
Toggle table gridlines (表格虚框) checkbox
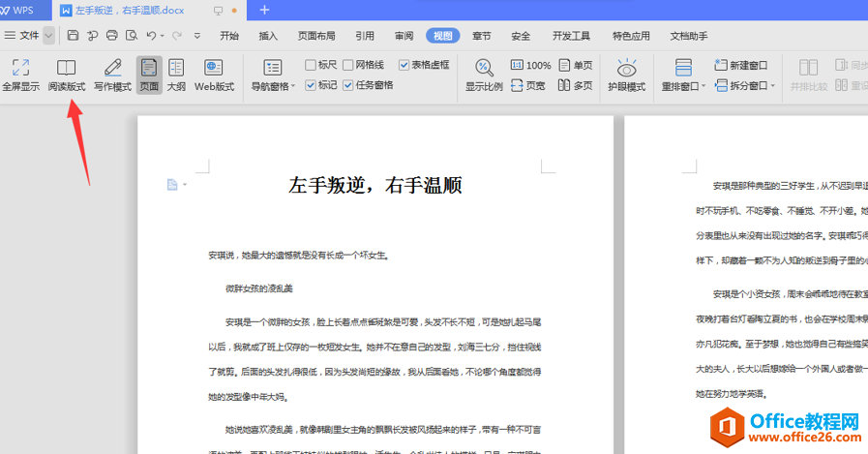(404, 65)
